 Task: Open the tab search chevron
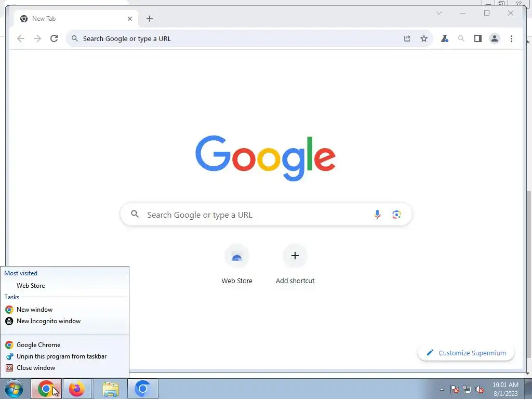tap(438, 13)
